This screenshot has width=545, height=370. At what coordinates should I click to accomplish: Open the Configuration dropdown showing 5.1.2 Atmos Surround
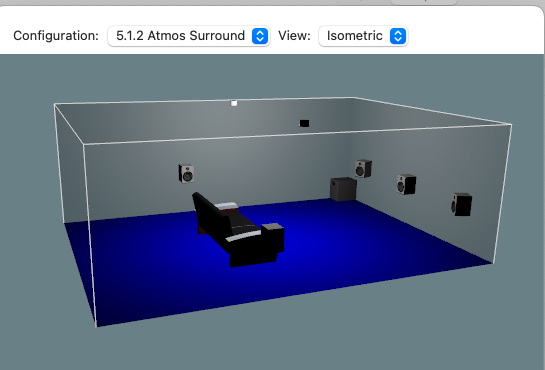pos(189,36)
